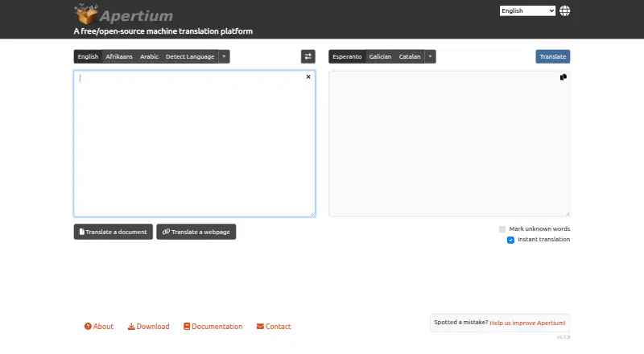Select Catalan as target language
Image resolution: width=644 pixels, height=354 pixels.
click(x=410, y=56)
